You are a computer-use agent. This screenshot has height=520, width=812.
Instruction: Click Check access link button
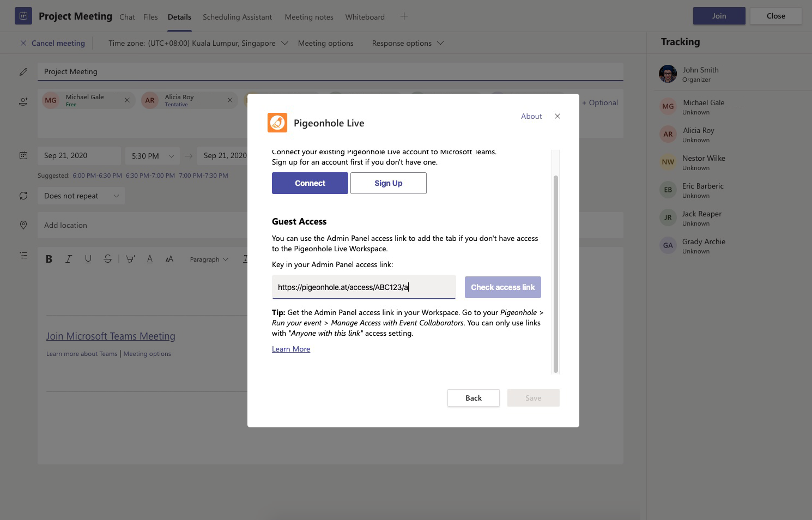[x=503, y=287]
